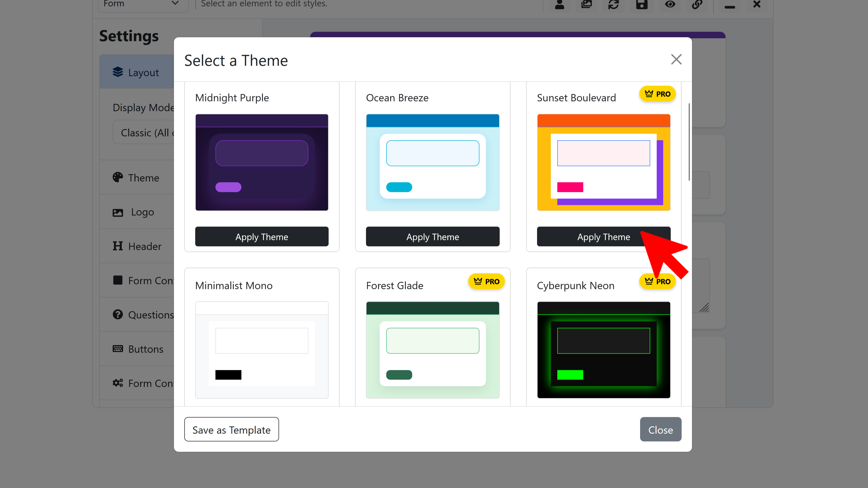Copy the form link using the link icon
868x488 pixels.
[697, 5]
